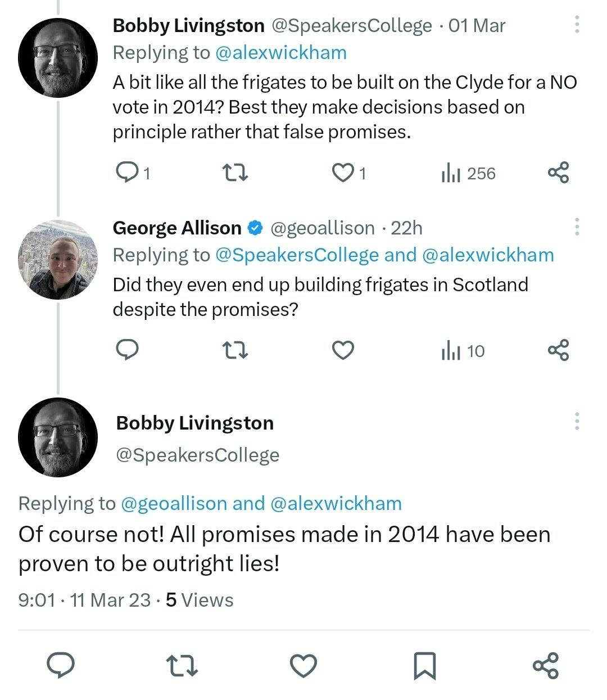Screen dimensions: 607x700
Task: Share the main tweet
Action: [545, 665]
